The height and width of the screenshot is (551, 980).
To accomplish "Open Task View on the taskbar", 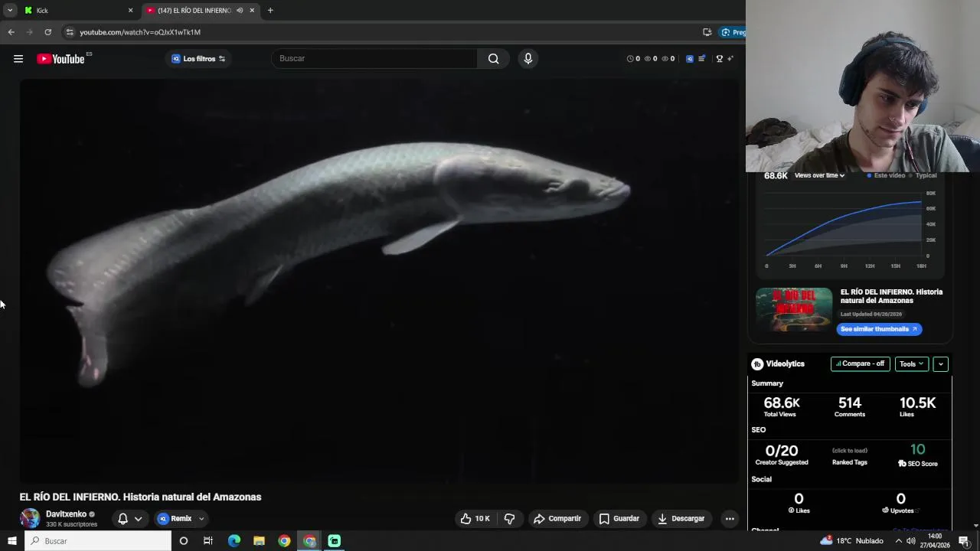I will pos(208,541).
